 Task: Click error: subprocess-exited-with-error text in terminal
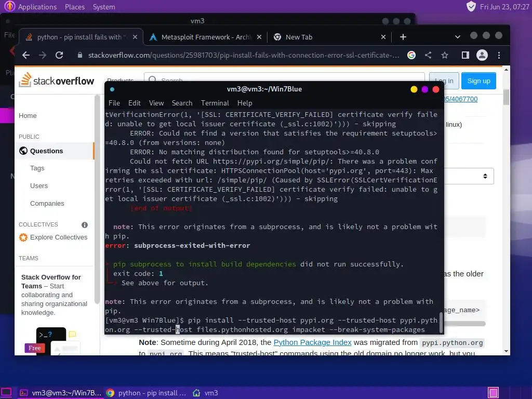tap(178, 245)
